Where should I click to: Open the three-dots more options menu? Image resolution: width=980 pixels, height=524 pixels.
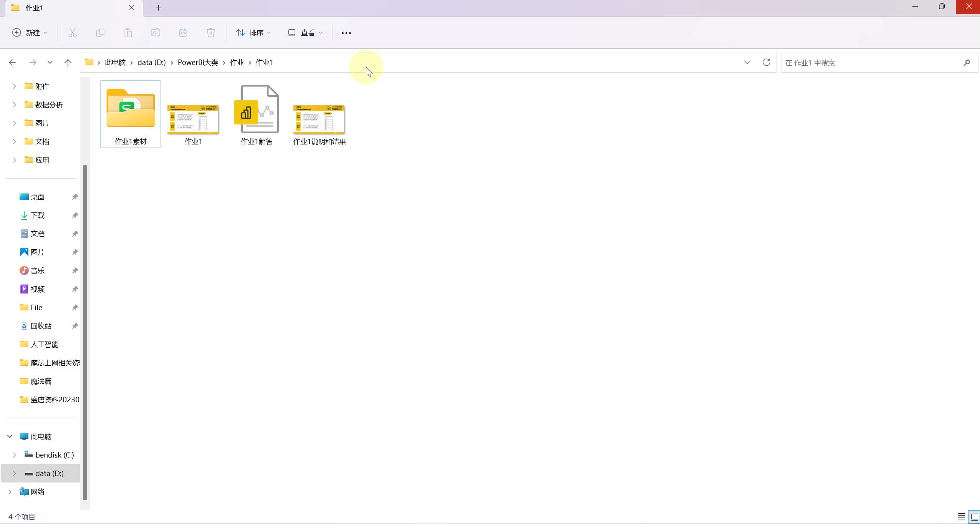click(x=346, y=33)
